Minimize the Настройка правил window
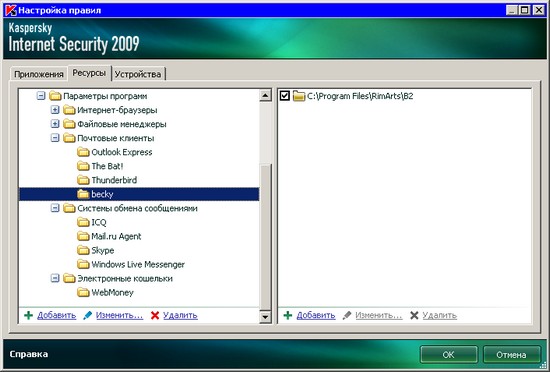The width and height of the screenshot is (550, 372). coord(512,10)
